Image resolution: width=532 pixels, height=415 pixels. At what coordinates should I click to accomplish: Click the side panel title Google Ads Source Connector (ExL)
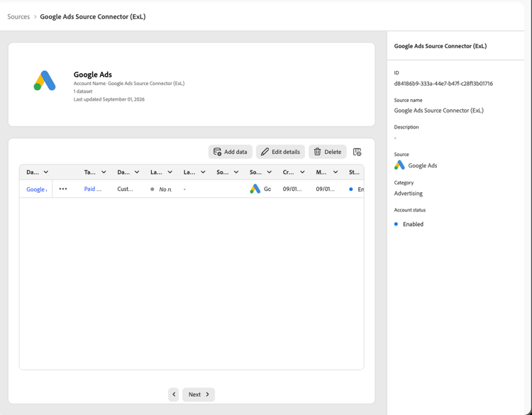point(440,46)
